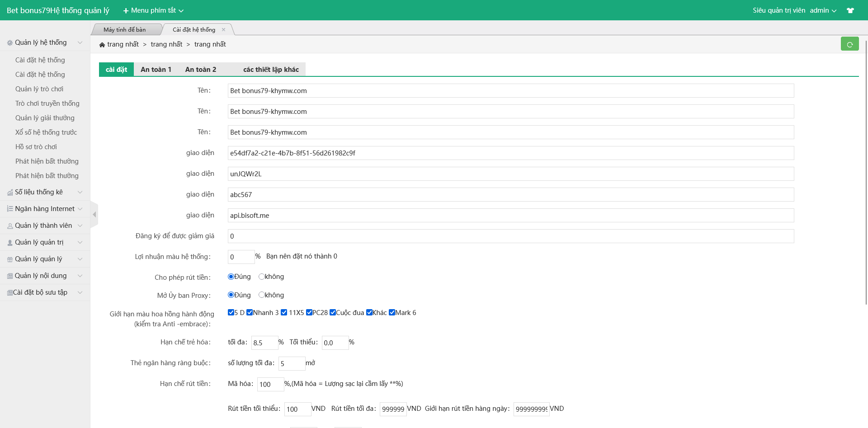
Task: Click the Số liệu thống kê chart icon
Action: 10,193
